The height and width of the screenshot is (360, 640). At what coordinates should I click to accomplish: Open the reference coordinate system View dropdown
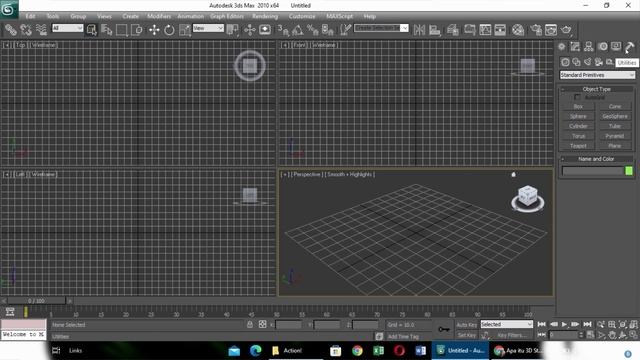[x=208, y=28]
